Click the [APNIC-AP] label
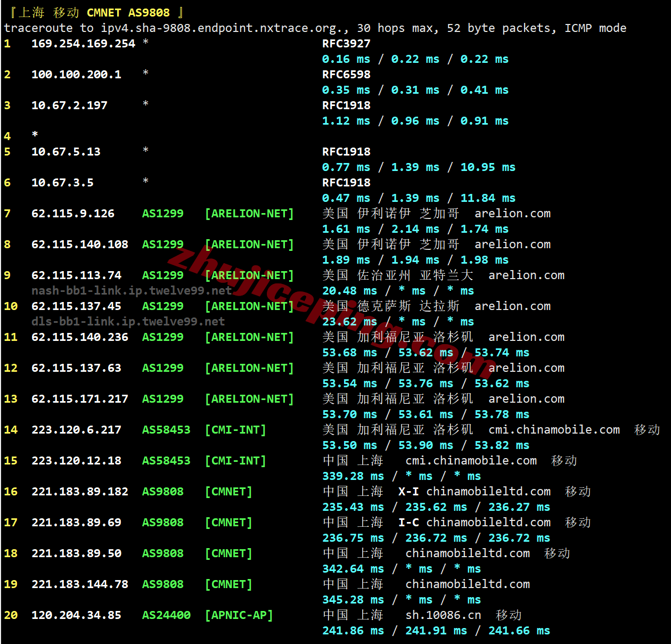The height and width of the screenshot is (644, 671). pyautogui.click(x=239, y=615)
